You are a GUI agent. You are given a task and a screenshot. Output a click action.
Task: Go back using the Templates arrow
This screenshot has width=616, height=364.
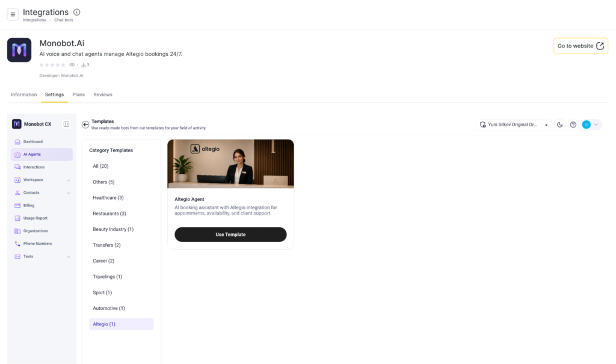click(x=85, y=125)
